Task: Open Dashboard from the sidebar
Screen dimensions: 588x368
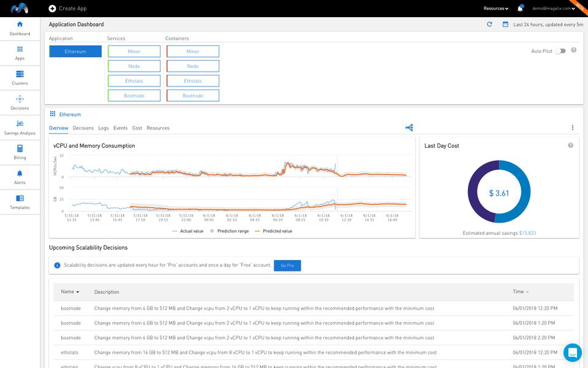Action: coord(20,29)
